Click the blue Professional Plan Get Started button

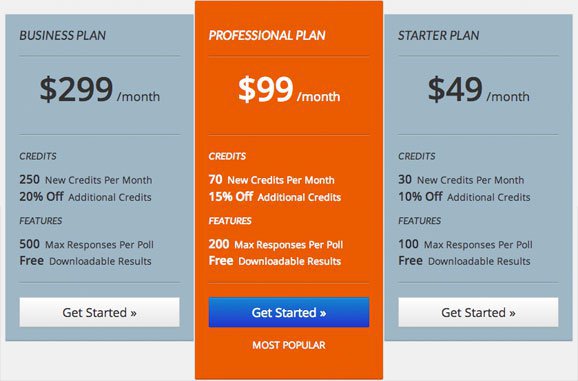coord(289,312)
